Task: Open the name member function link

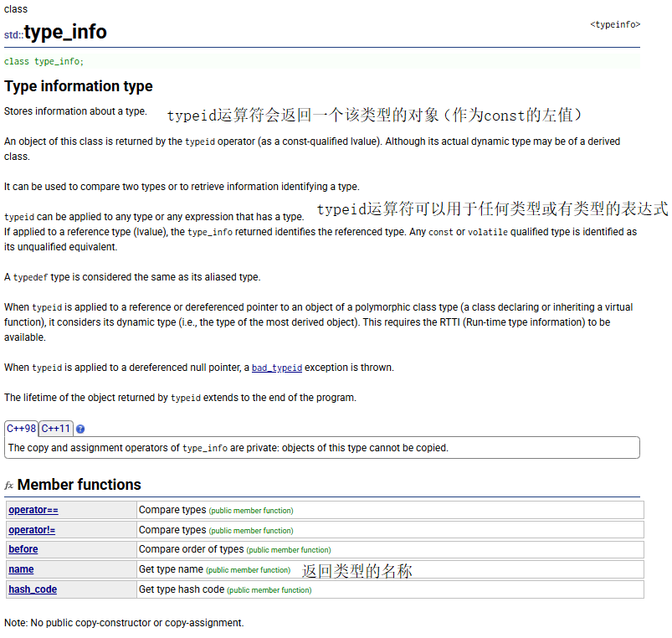Action: [21, 569]
